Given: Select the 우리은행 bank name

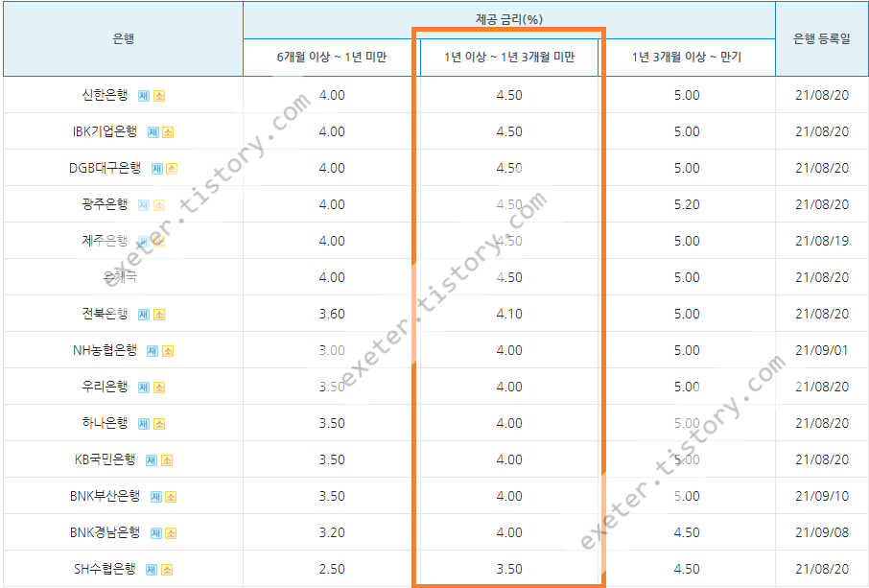Looking at the screenshot, I should tap(105, 387).
